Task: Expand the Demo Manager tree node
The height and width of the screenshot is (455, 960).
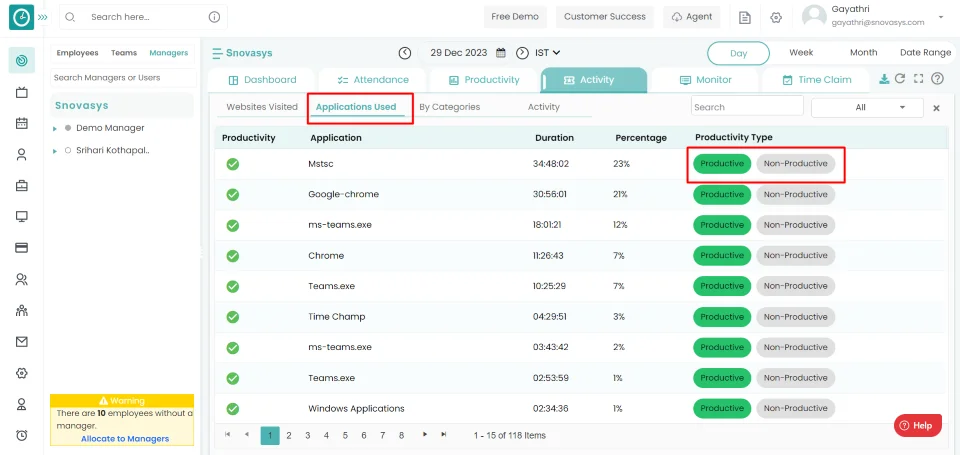Action: pos(55,129)
